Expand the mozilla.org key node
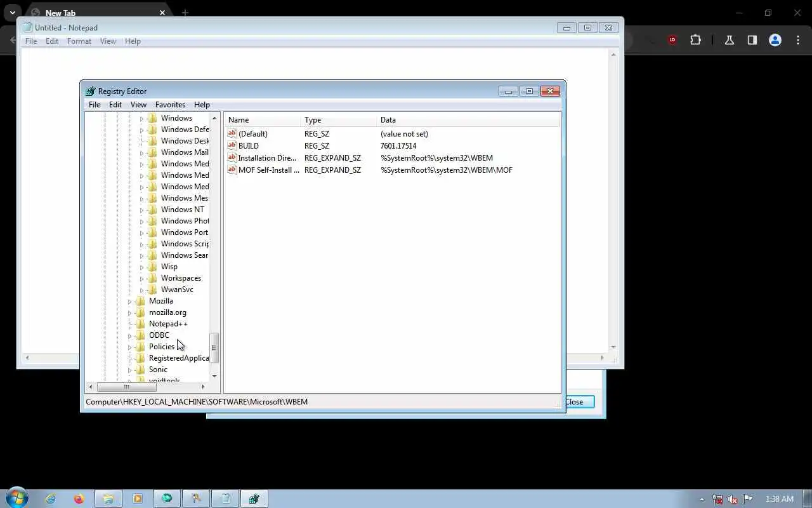Screen dimensions: 812x508 coord(130,312)
